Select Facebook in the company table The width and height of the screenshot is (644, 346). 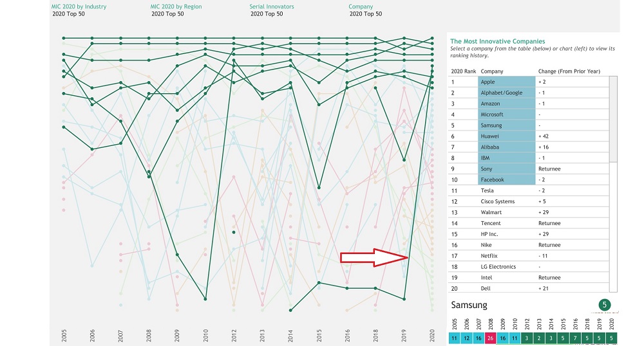506,179
